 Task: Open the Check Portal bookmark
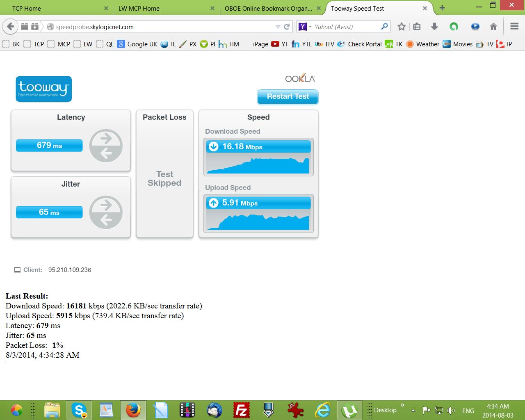click(360, 44)
